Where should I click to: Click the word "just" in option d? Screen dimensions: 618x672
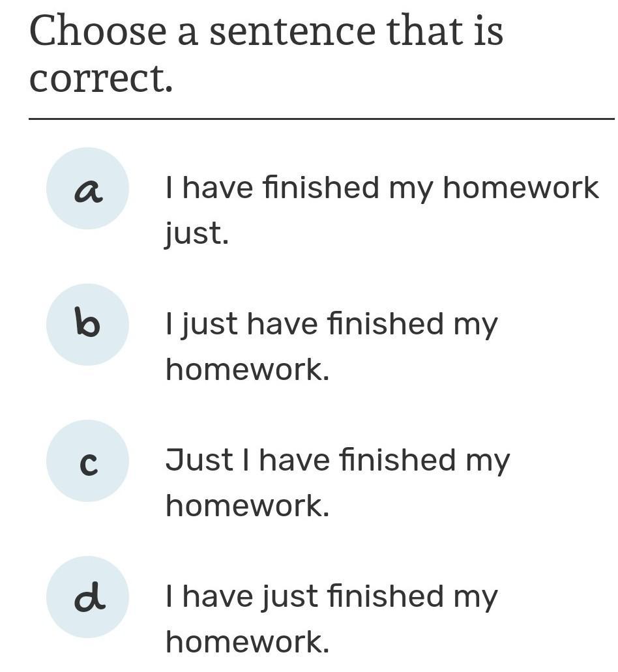click(292, 597)
